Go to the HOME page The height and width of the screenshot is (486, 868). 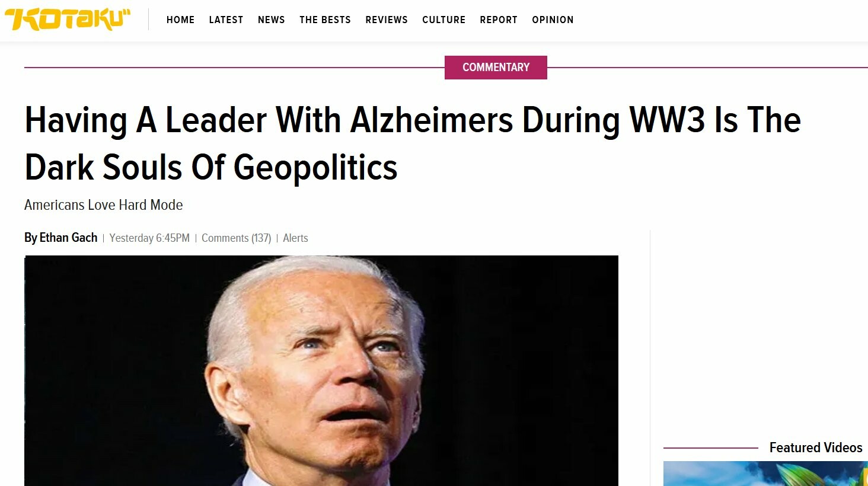click(180, 20)
